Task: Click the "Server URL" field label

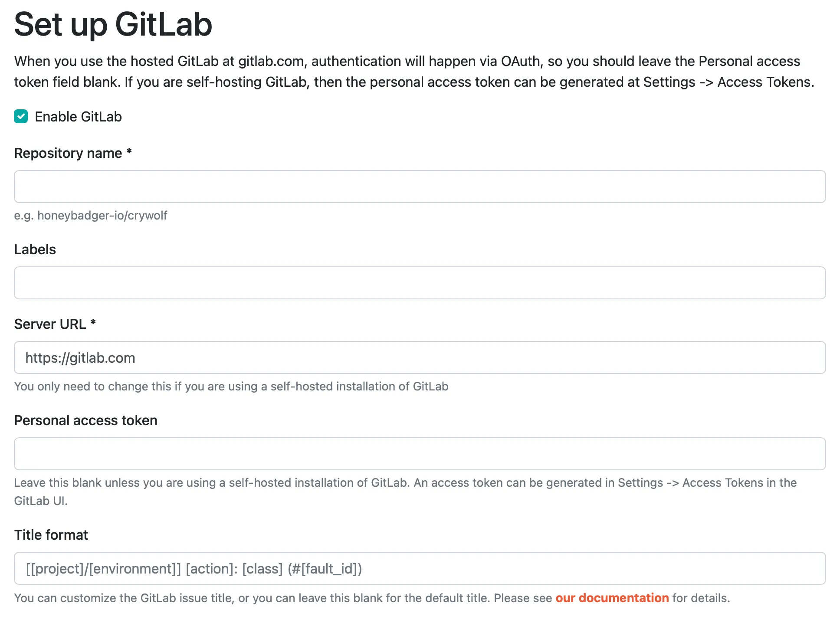Action: coord(50,324)
